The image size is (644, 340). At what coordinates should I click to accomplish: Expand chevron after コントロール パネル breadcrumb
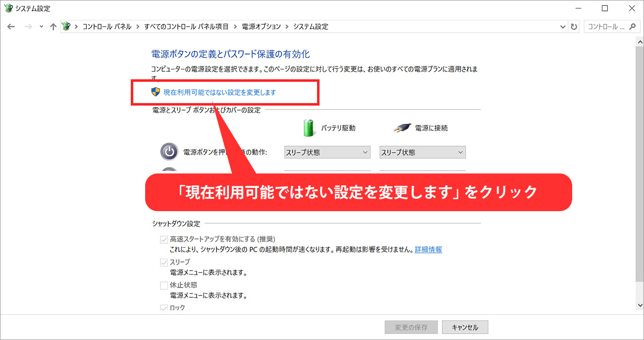click(x=138, y=27)
